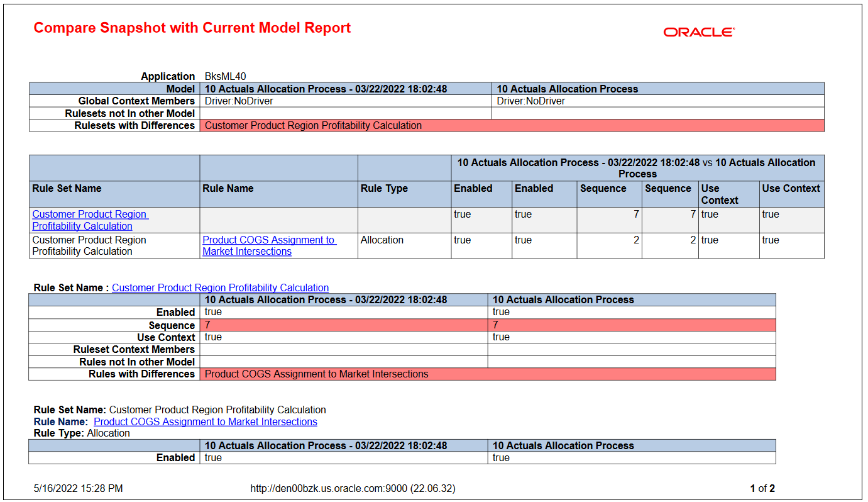The image size is (868, 502).
Task: Click the 'Ruleset Context Members' row label
Action: [x=134, y=349]
